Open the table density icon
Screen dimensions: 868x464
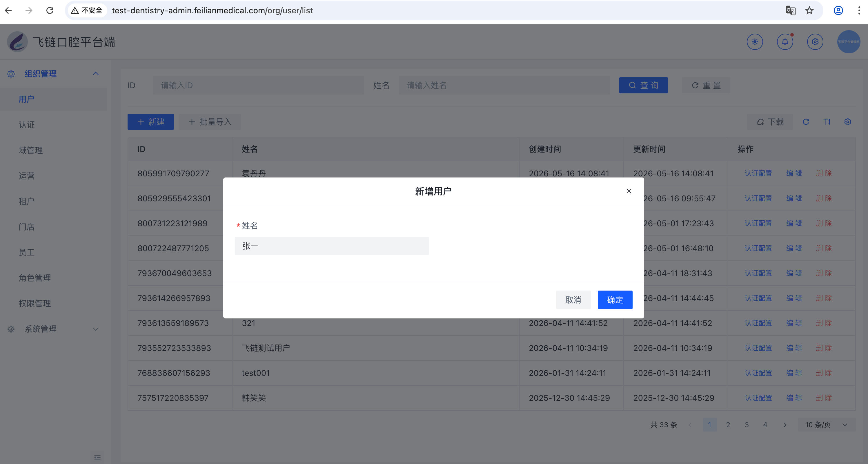point(827,122)
